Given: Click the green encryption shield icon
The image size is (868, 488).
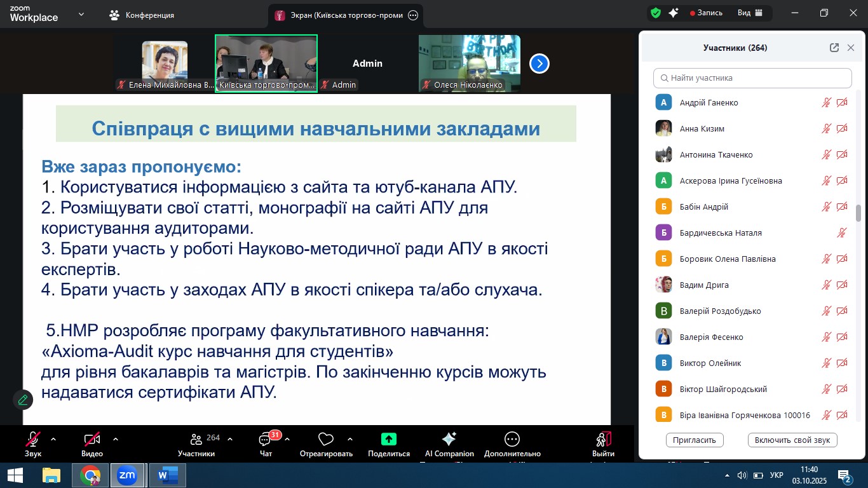Looking at the screenshot, I should (x=656, y=13).
